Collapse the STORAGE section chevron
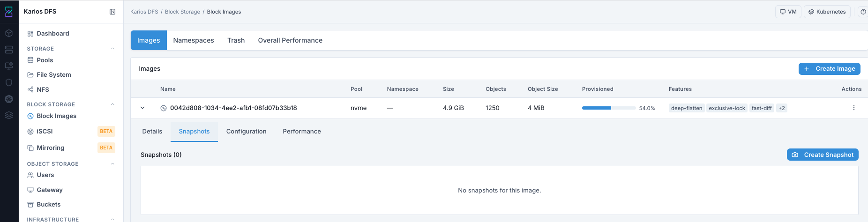 click(x=112, y=49)
